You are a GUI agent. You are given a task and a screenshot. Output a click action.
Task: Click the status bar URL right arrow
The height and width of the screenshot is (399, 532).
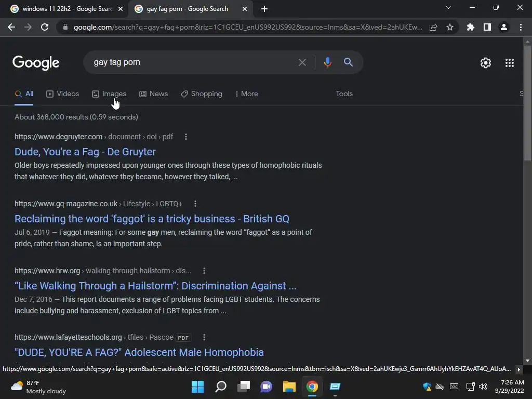point(519,369)
